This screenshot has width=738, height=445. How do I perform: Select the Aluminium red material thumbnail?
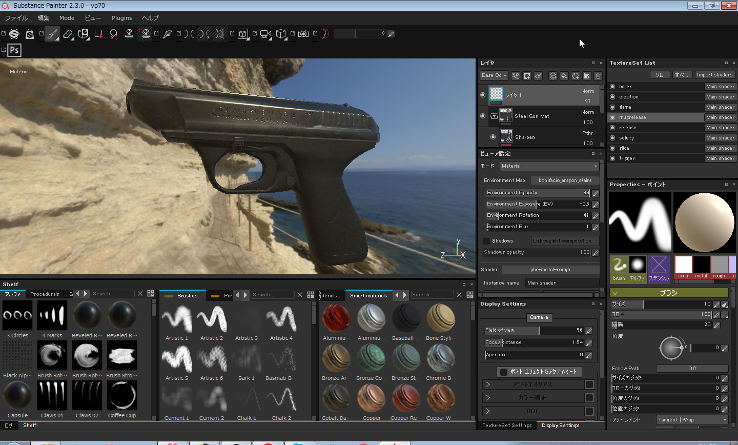tap(336, 317)
